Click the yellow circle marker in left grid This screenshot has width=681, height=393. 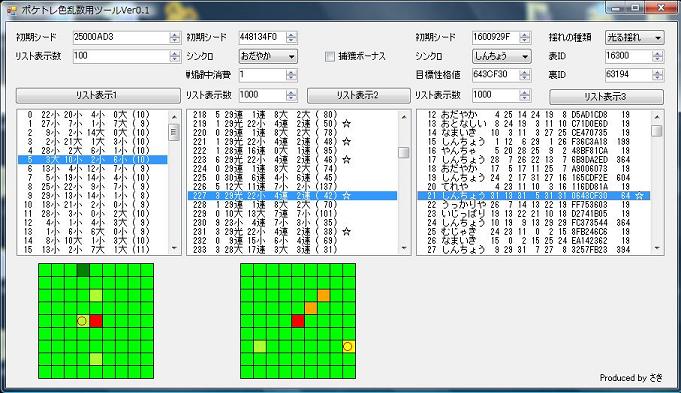tap(82, 321)
